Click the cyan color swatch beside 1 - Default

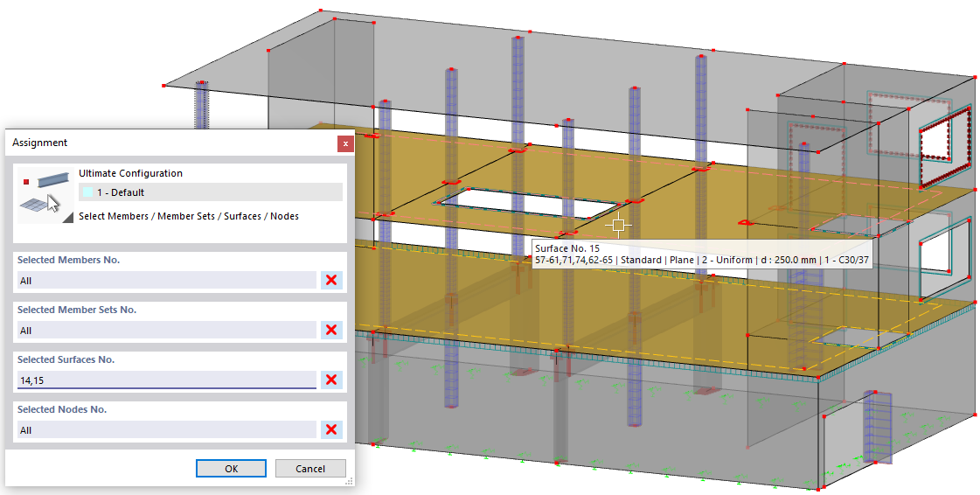click(87, 192)
